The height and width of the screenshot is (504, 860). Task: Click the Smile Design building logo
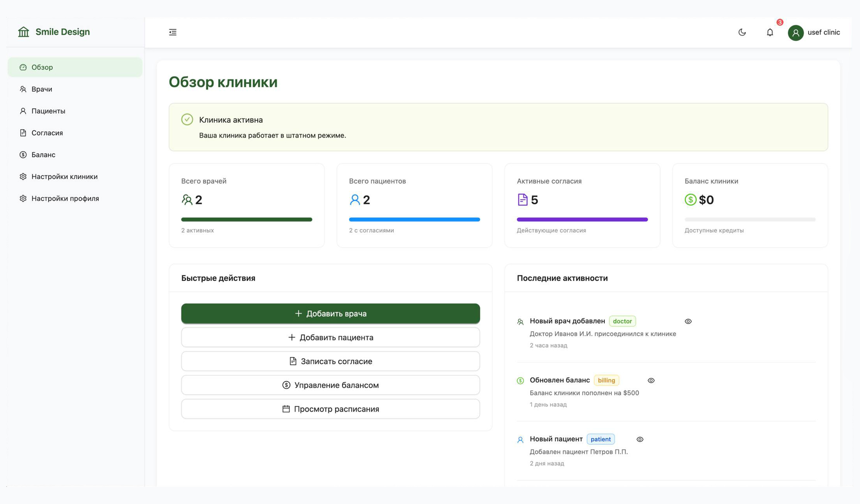coord(23,32)
